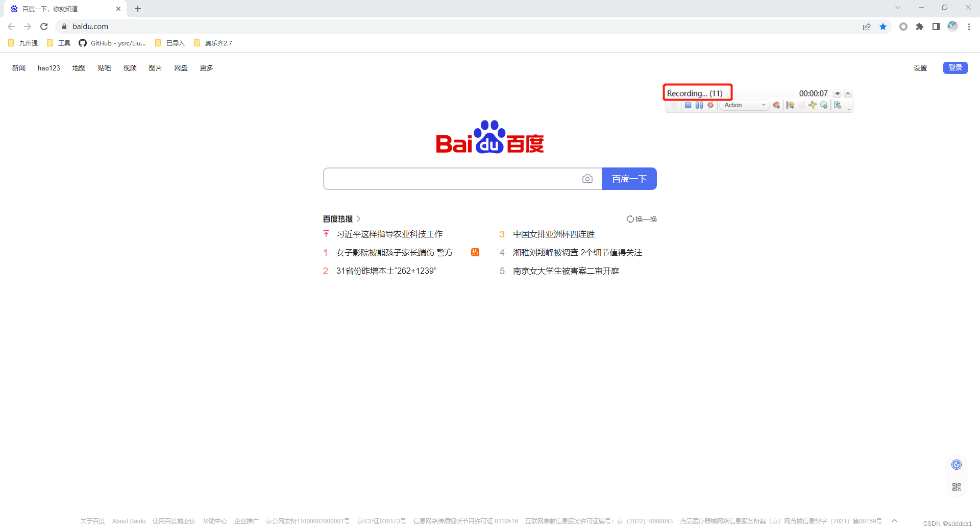The image size is (980, 531).
Task: Open 新闻 in top navigation
Action: tap(19, 68)
